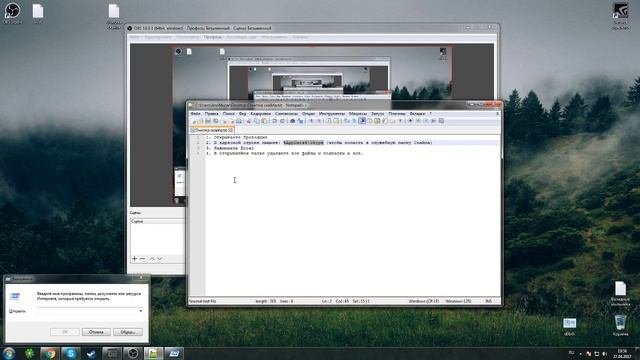
Task: Click the Zoom Out icon in Notepad++ toolbar
Action: (319, 121)
